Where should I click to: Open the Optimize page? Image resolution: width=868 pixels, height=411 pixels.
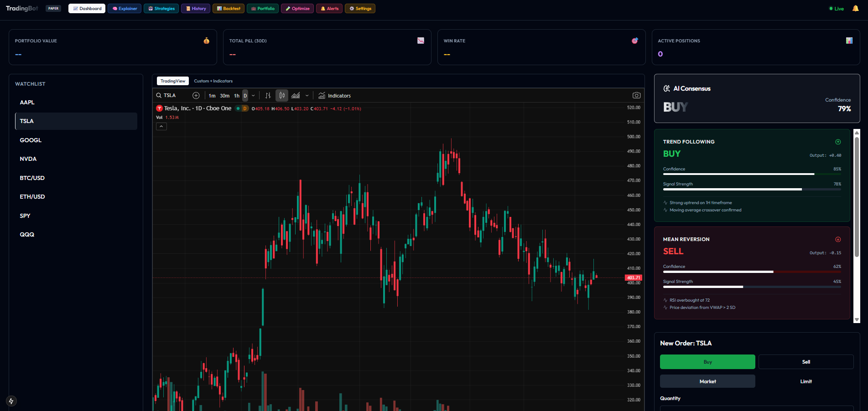tap(297, 8)
